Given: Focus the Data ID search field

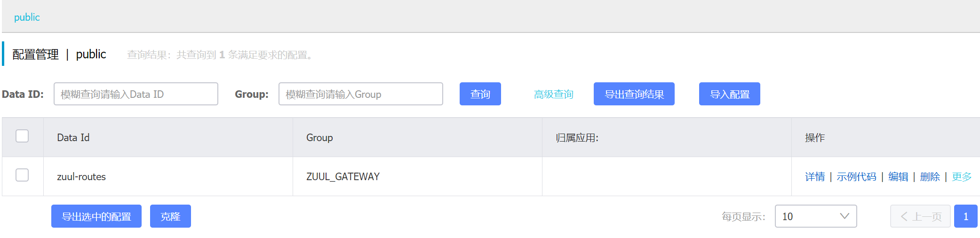Looking at the screenshot, I should point(135,94).
